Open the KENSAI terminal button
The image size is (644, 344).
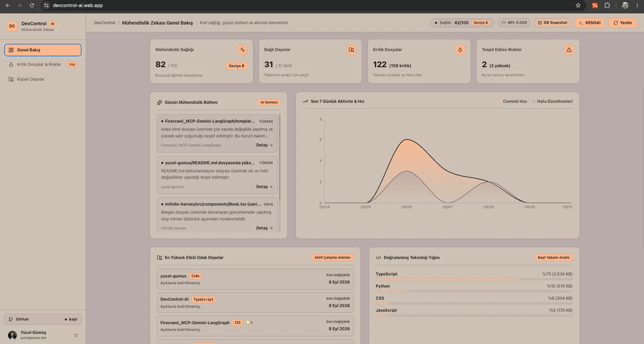coord(590,23)
